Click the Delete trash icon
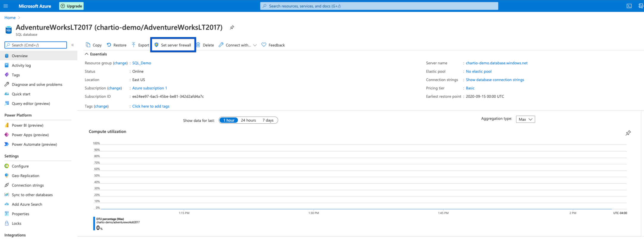The height and width of the screenshot is (239, 644). tap(198, 45)
